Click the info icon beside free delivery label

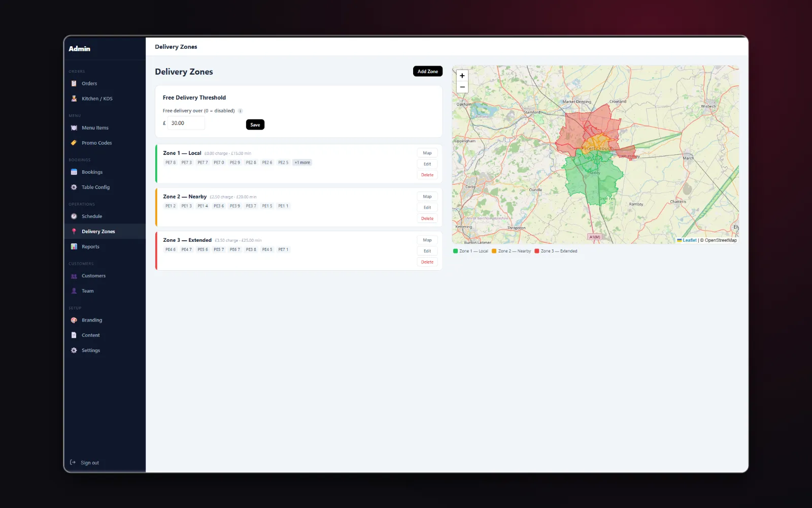tap(241, 111)
